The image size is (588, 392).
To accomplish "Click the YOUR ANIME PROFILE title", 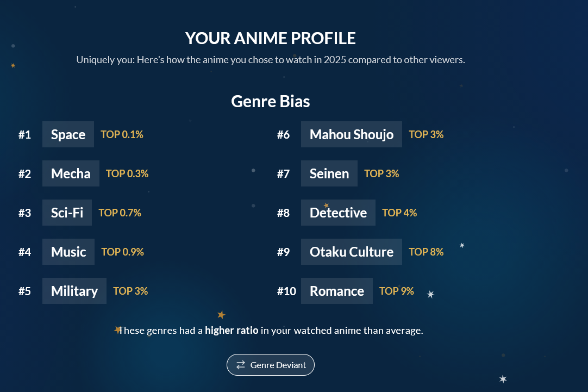I will [x=271, y=38].
